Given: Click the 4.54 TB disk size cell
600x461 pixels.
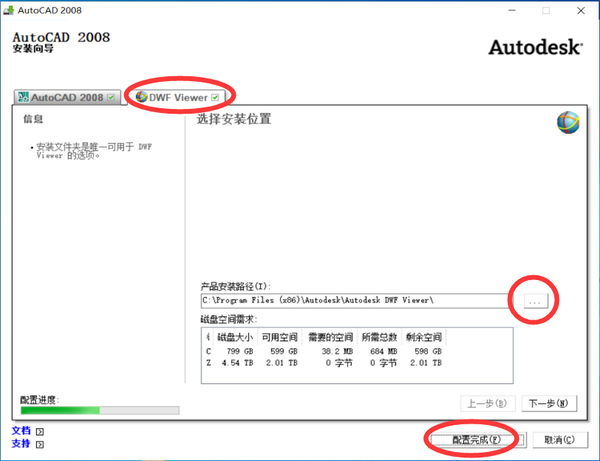Looking at the screenshot, I should pos(237,363).
